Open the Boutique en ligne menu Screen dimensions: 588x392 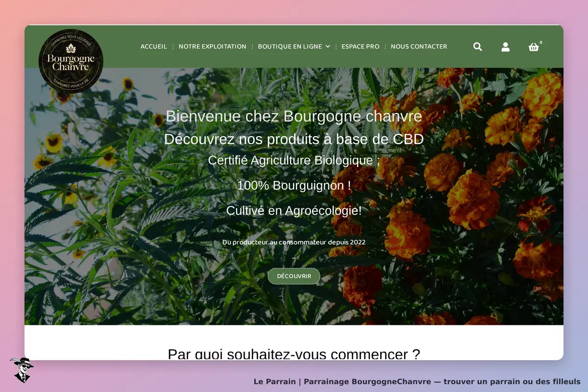[x=290, y=47]
